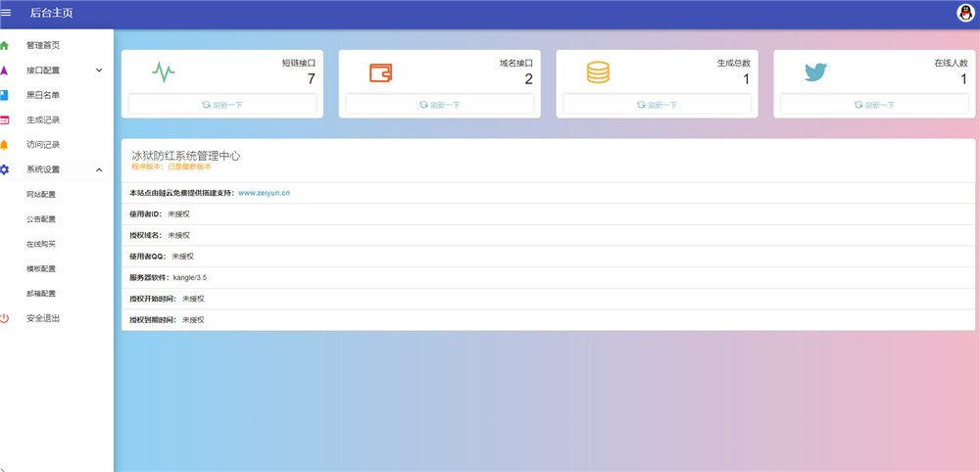Expand the 接口配置 chevron

(x=99, y=71)
